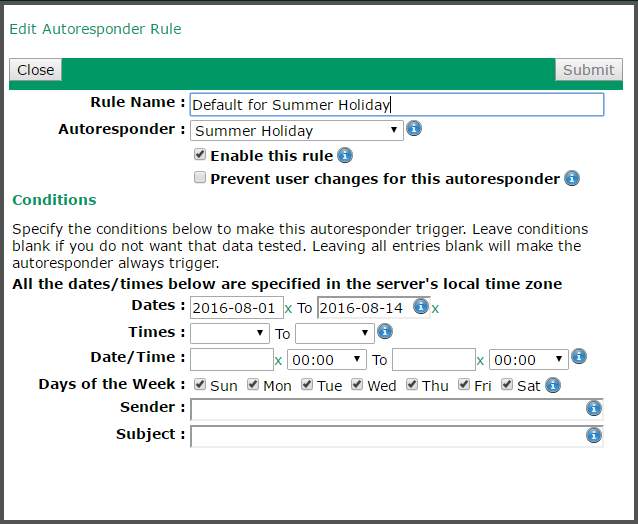Viewport: 638px width, 524px height.
Task: Click the Rule Name label
Action: click(x=138, y=102)
